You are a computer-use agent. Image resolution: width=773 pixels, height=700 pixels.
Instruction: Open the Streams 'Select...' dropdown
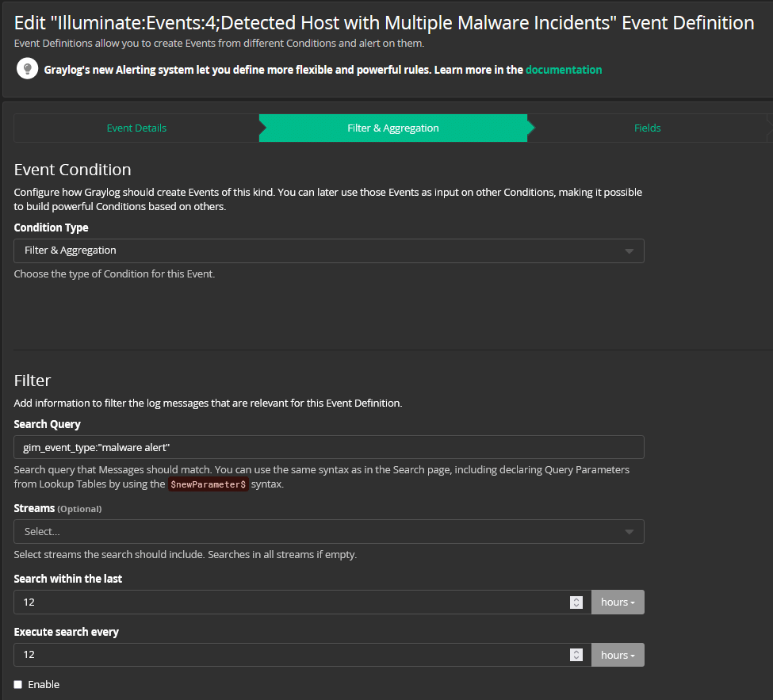pyautogui.click(x=328, y=531)
